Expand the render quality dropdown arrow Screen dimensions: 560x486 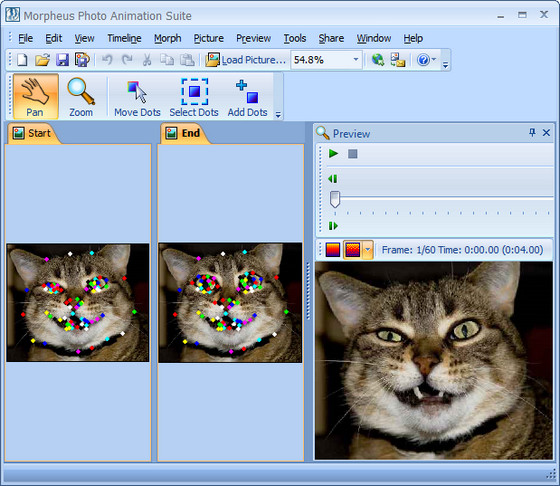pos(368,250)
